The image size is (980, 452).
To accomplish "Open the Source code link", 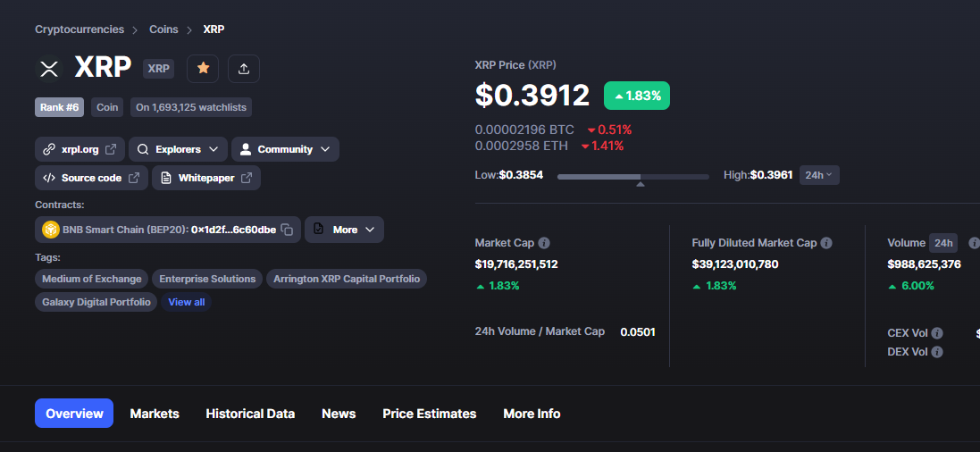I will click(91, 178).
